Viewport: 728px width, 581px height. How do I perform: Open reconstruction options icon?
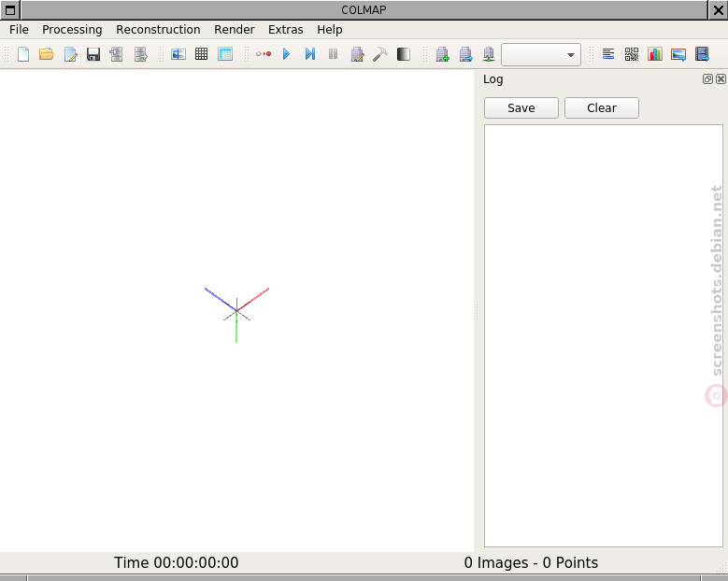[357, 54]
